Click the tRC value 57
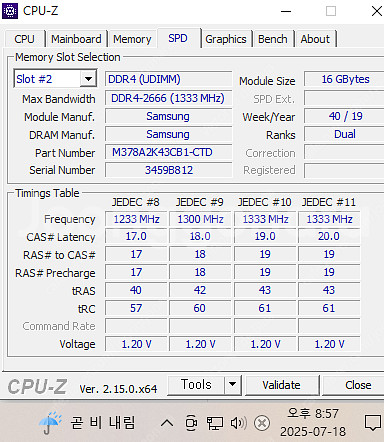 (136, 308)
